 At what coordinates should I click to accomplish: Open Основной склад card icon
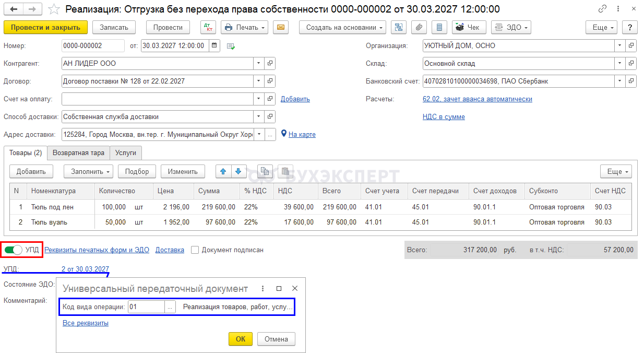[631, 63]
